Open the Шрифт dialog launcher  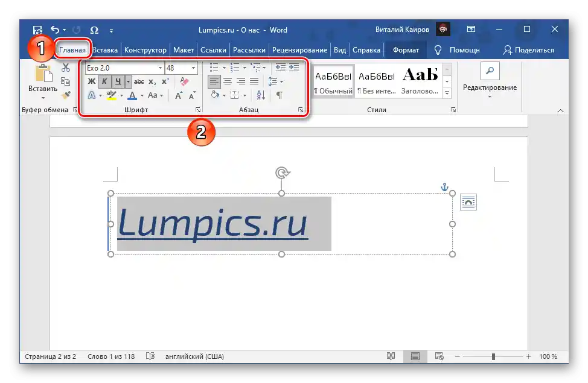pos(197,110)
